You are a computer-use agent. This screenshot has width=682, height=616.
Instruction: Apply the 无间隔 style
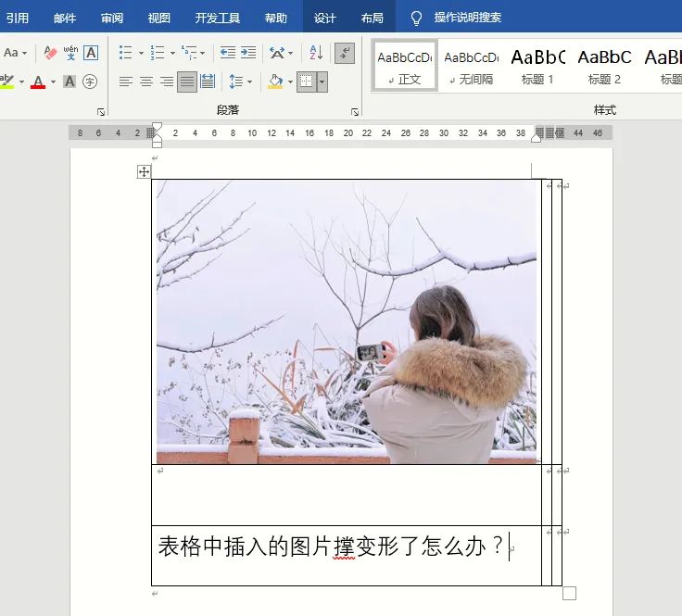472,66
